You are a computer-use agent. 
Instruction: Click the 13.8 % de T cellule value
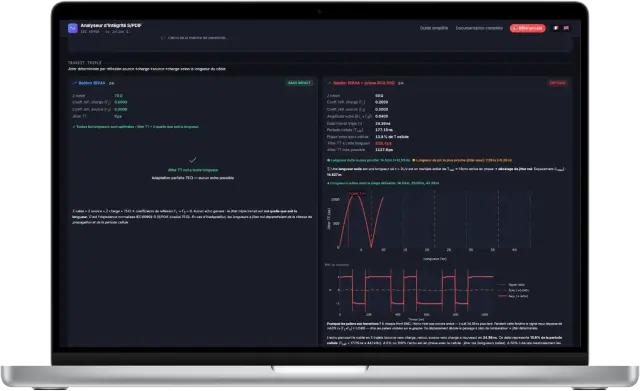392,137
